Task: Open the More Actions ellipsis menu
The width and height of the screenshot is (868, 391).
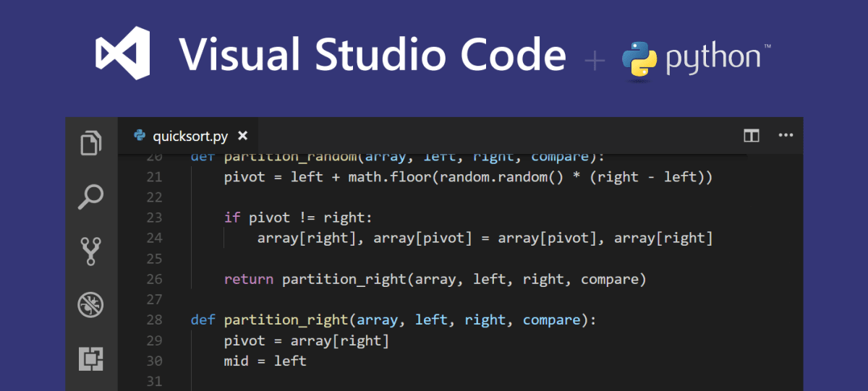Action: pos(786,135)
